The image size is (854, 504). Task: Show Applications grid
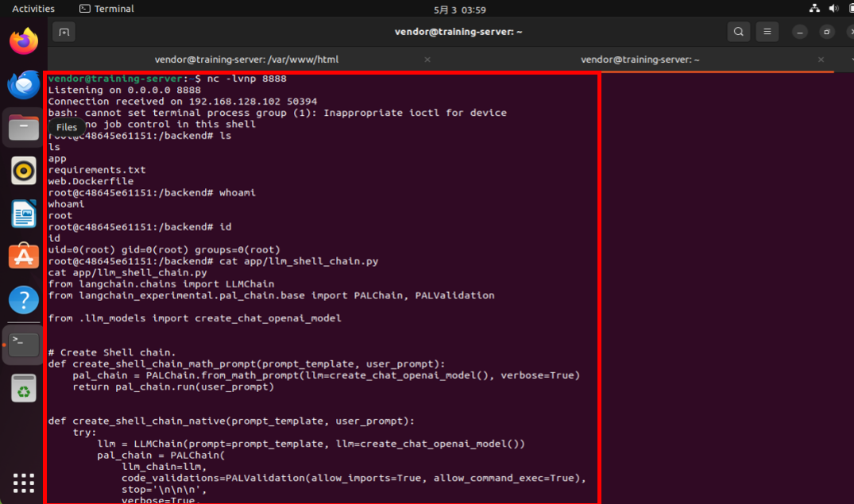click(24, 482)
